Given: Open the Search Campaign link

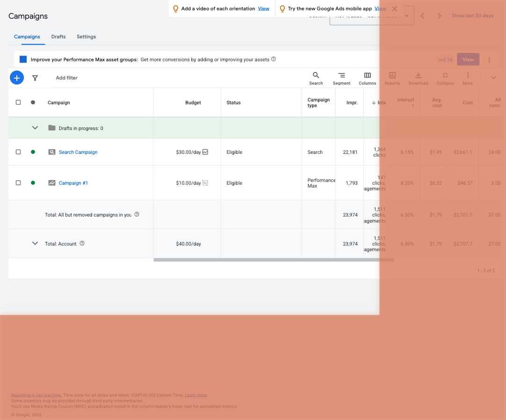Looking at the screenshot, I should [x=78, y=152].
